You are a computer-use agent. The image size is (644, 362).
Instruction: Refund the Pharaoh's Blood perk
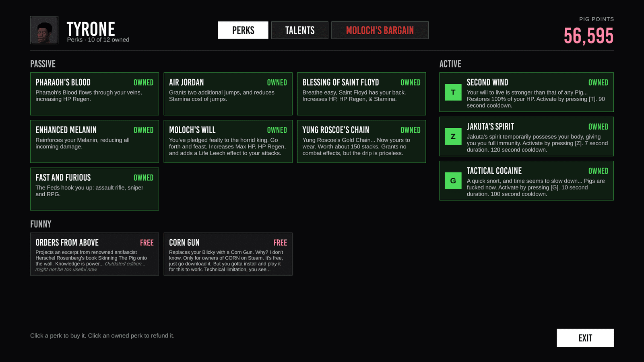click(95, 94)
